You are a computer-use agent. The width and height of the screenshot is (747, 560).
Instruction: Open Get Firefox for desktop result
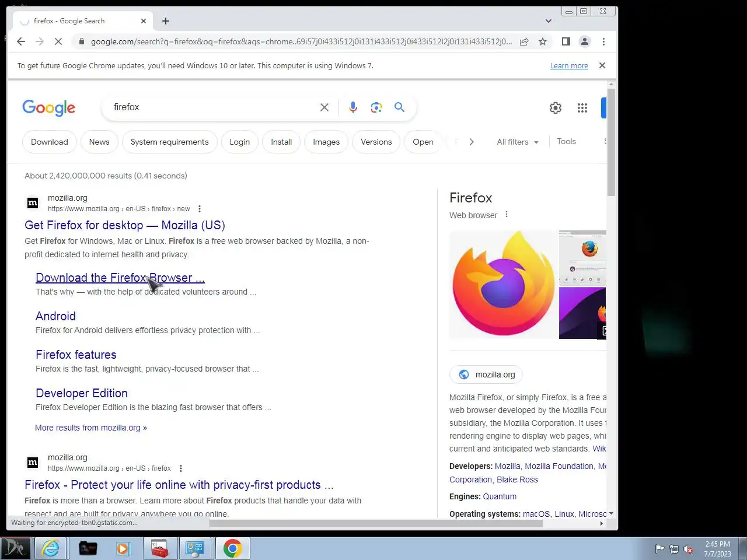click(x=125, y=225)
